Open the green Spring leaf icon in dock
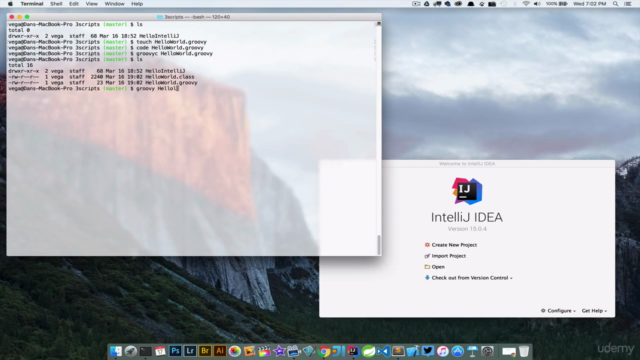The width and height of the screenshot is (640, 360). pyautogui.click(x=368, y=351)
